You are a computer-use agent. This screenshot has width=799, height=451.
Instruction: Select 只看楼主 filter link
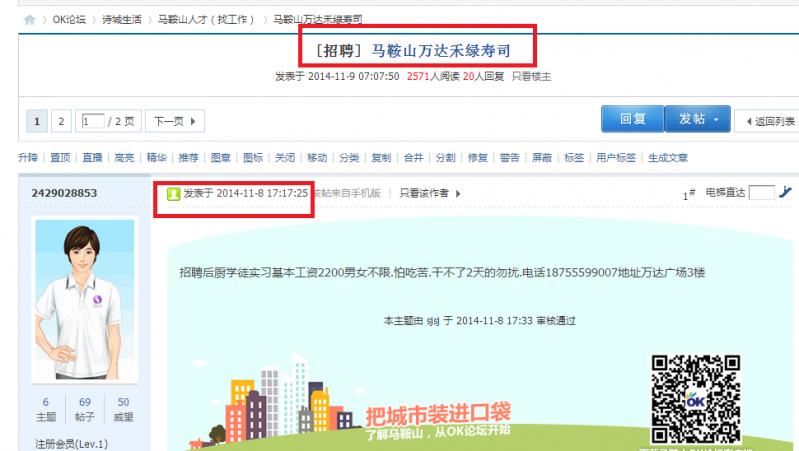click(531, 76)
